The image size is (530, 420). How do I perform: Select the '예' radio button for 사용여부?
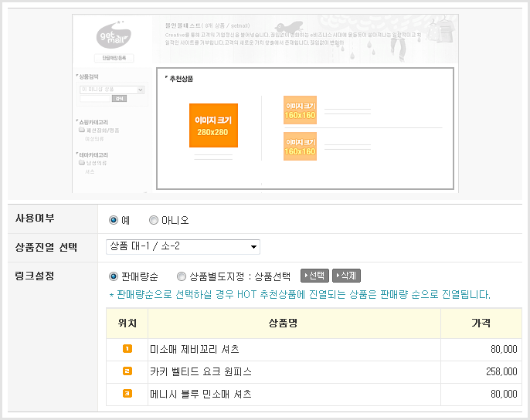pos(114,220)
